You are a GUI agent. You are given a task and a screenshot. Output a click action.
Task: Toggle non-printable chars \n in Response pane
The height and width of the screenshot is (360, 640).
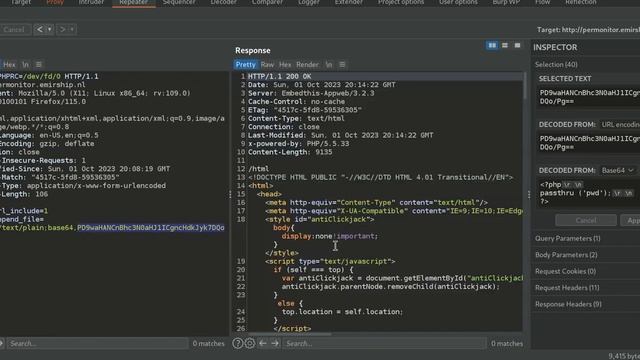pyautogui.click(x=329, y=64)
